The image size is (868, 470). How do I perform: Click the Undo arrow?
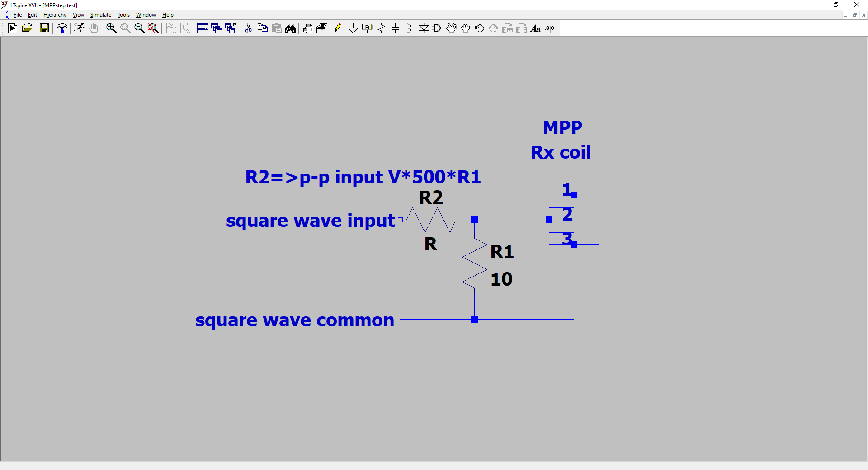480,28
